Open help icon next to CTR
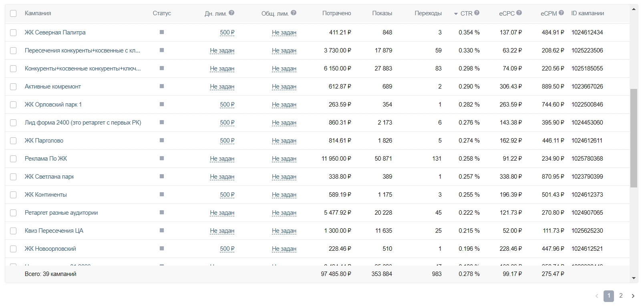Viewport: 644px width, 306px height. click(477, 13)
